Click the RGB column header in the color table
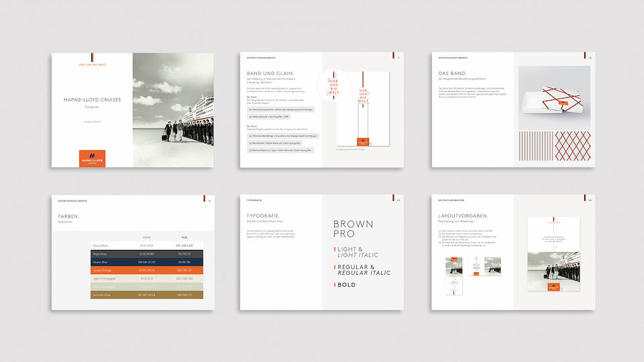The width and height of the screenshot is (644, 362). (184, 237)
